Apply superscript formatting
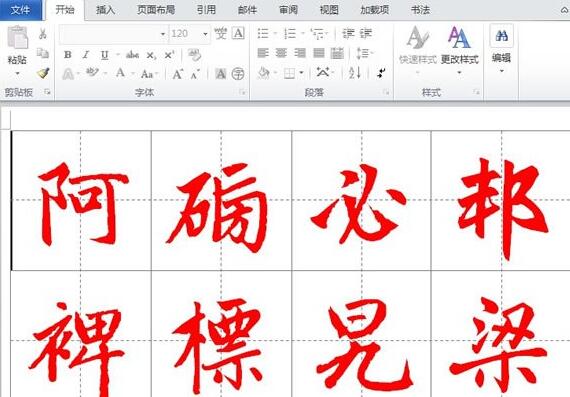This screenshot has height=397, width=570. coord(169,55)
